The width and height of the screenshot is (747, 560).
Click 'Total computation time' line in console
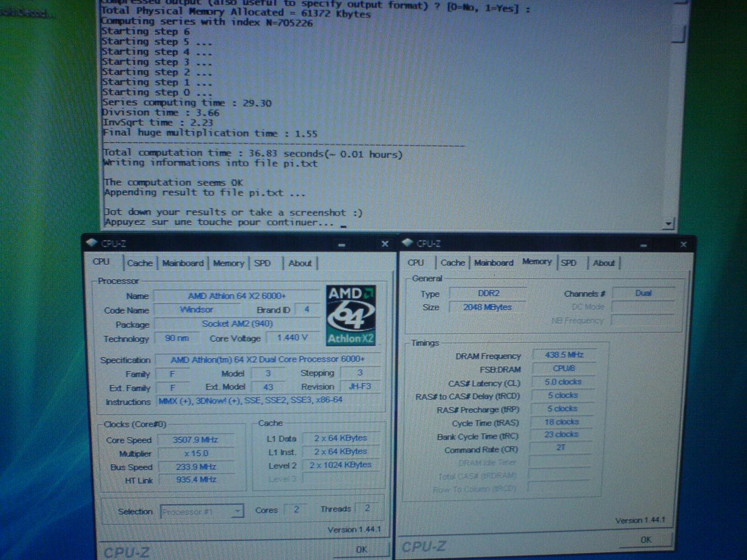(x=253, y=153)
